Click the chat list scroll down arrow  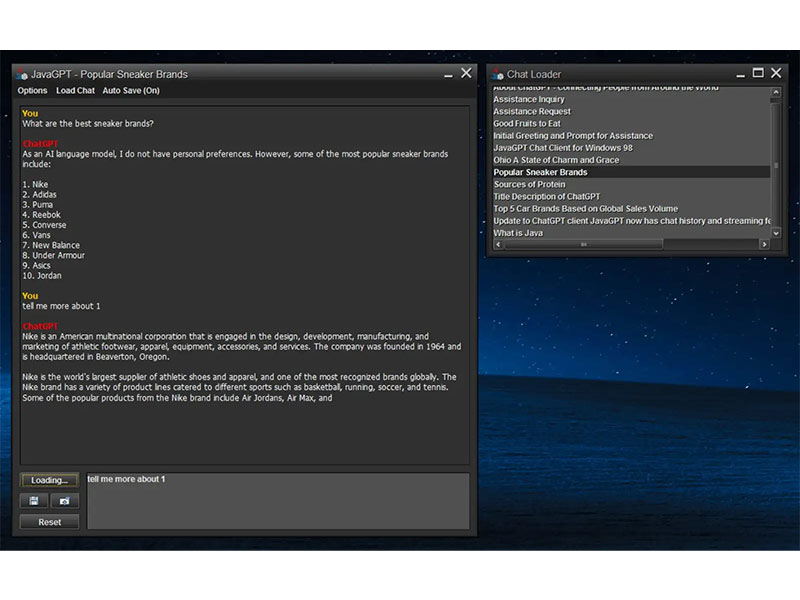pos(776,233)
